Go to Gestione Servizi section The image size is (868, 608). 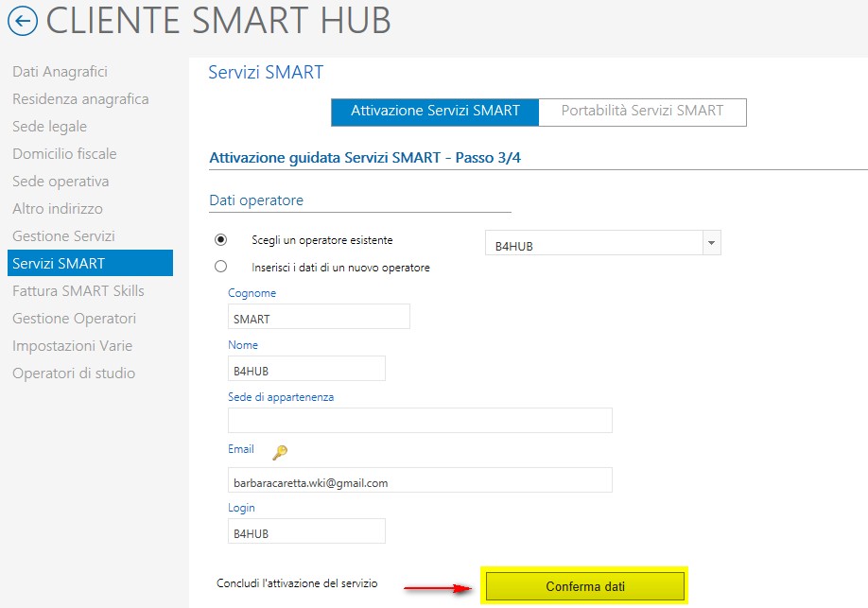coord(63,236)
